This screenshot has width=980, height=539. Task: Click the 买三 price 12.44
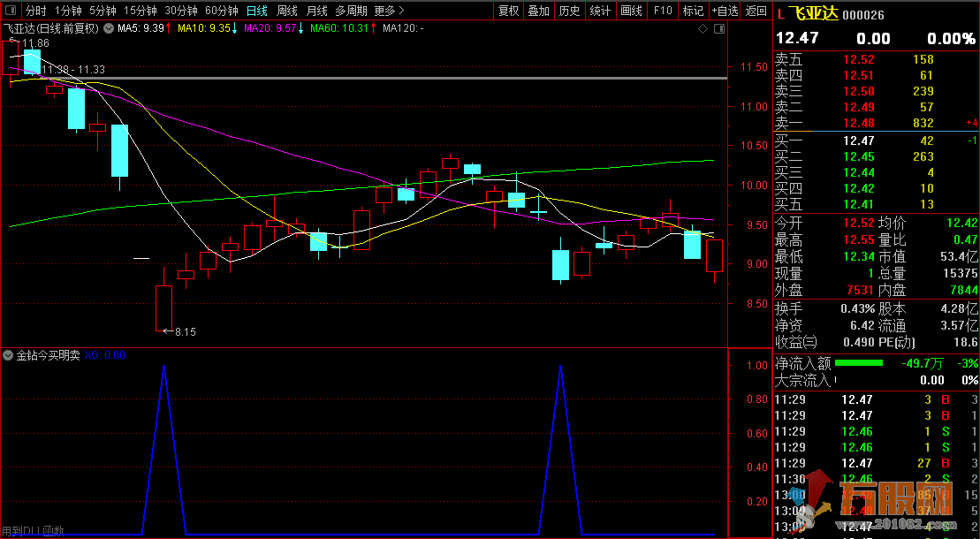(859, 172)
